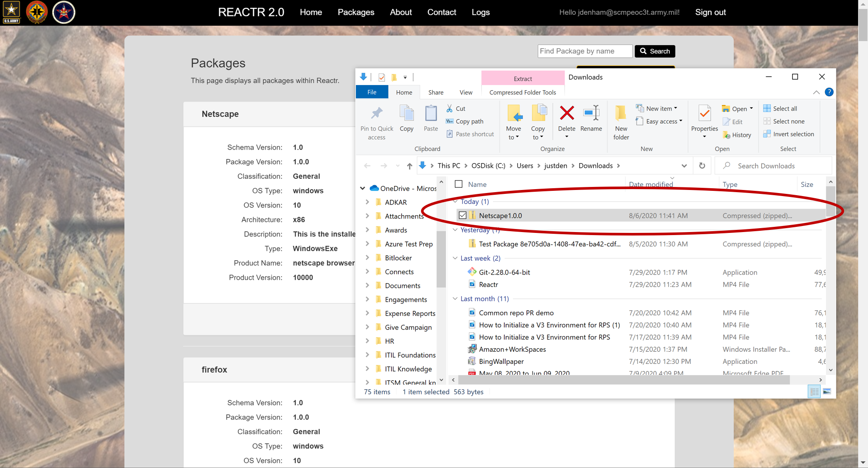
Task: Click the Refresh button beside the address bar
Action: point(702,166)
